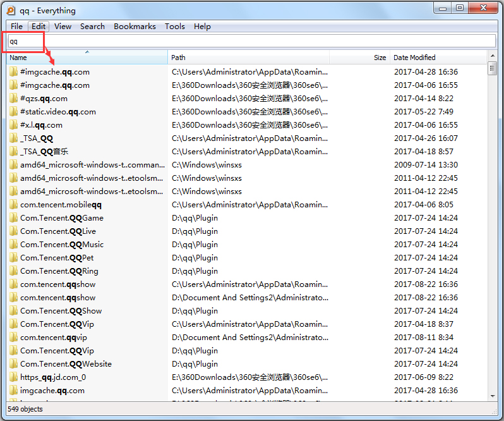The height and width of the screenshot is (421, 504).
Task: Select the #qzs.qq.com folder name
Action: point(44,99)
